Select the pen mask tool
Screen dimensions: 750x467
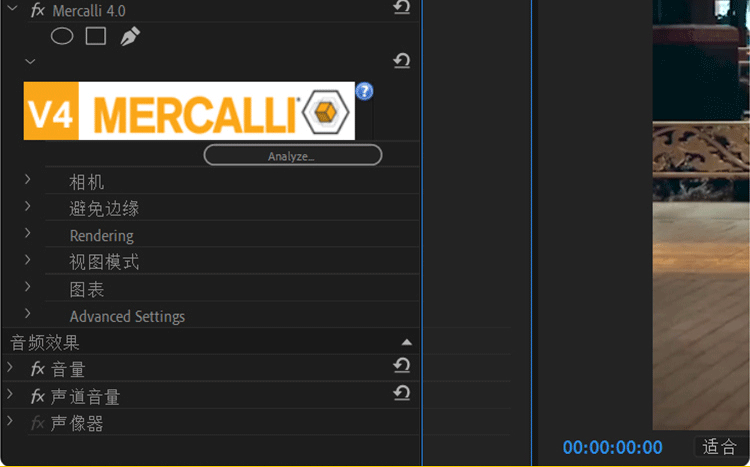coord(130,36)
